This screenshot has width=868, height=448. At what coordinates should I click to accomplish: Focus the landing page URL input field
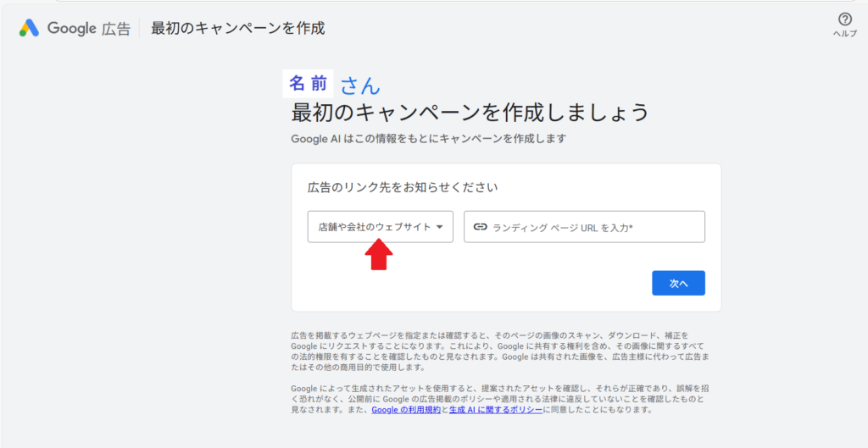pyautogui.click(x=584, y=227)
